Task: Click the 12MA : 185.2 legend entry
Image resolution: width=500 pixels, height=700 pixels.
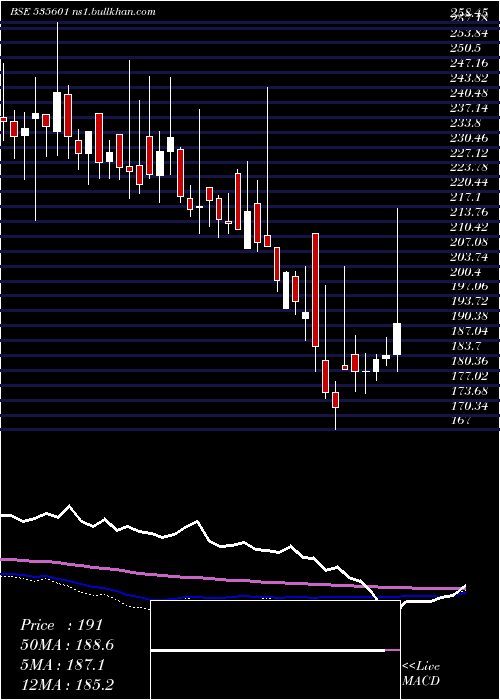Action: pos(67,684)
